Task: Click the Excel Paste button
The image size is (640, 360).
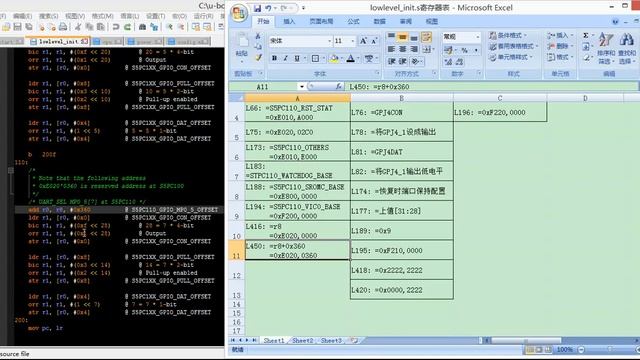Action: [x=242, y=46]
